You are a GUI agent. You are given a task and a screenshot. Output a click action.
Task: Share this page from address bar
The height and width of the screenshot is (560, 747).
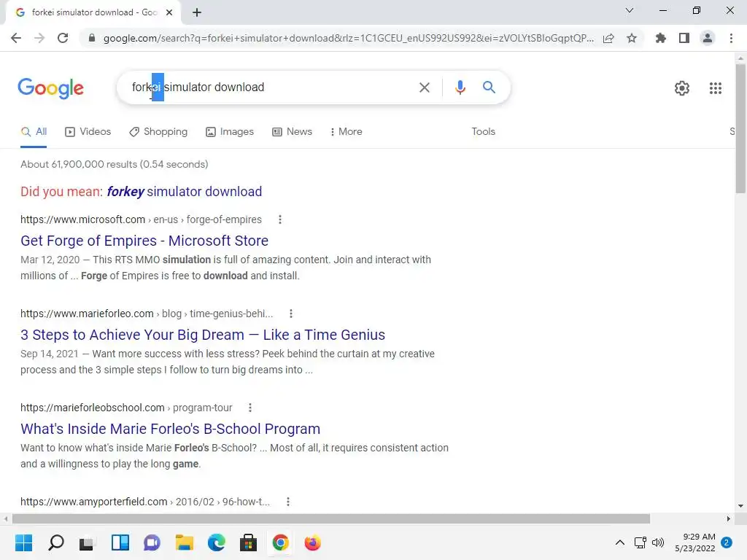coord(608,38)
